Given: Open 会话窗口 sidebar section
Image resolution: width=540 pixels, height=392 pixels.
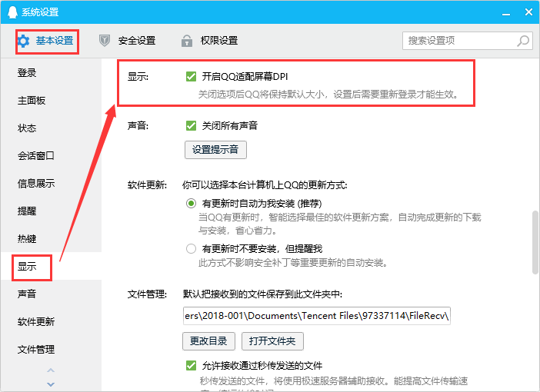Looking at the screenshot, I should pos(51,156).
